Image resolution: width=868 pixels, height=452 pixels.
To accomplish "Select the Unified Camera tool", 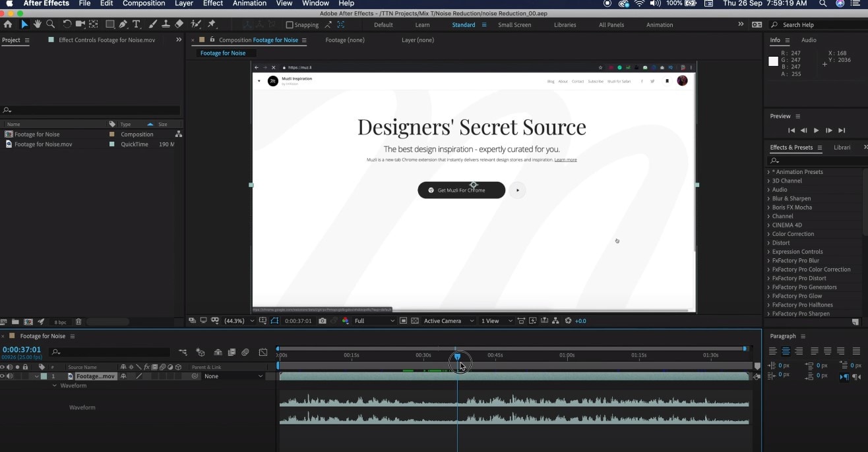I will pos(80,24).
